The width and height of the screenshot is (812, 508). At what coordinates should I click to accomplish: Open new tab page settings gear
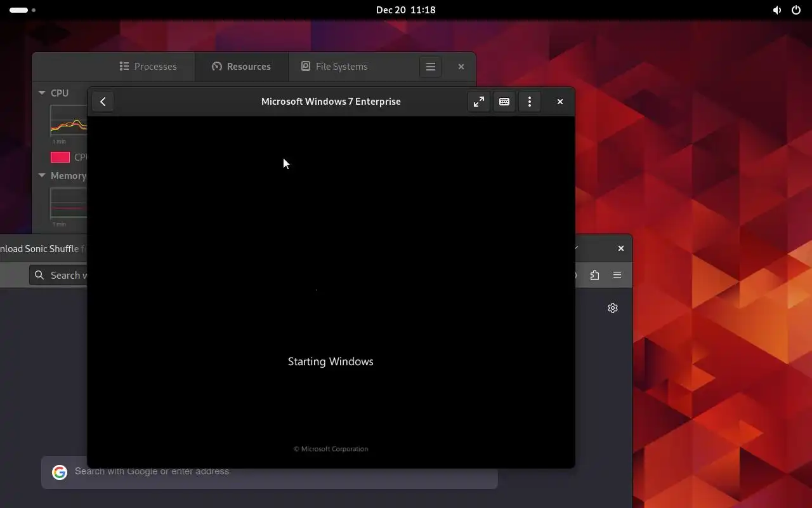tap(613, 308)
